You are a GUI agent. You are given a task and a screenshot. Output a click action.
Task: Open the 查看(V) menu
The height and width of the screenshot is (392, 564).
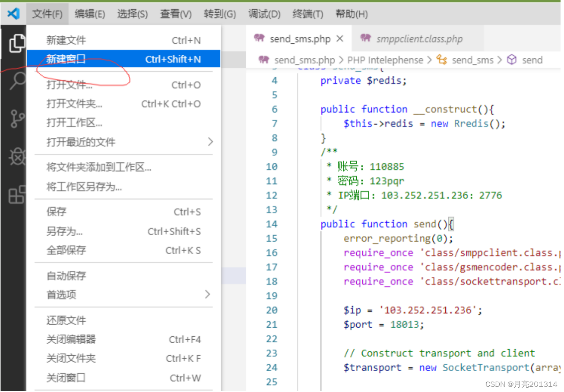point(176,14)
